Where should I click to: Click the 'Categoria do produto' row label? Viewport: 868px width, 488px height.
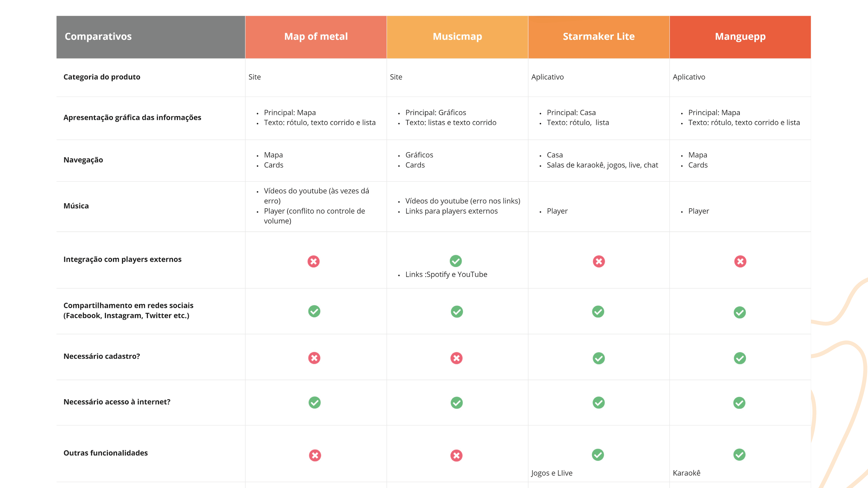click(x=102, y=77)
